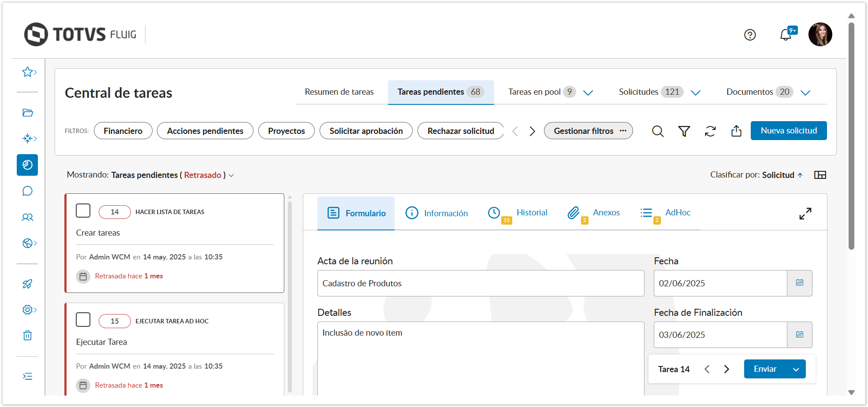
Task: Select the checkbox for task 15
Action: [83, 320]
